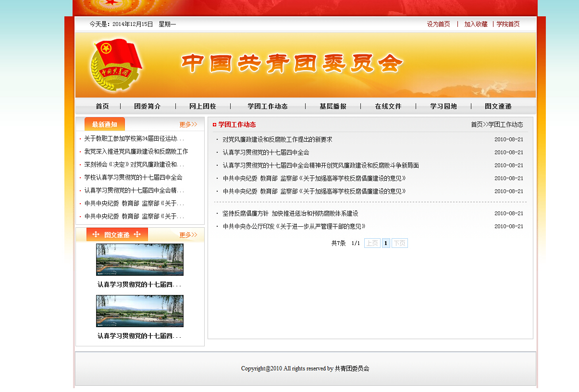Open article 对党风廉政建设和反腐败工作提出的新要求
This screenshot has width=579, height=392.
coord(277,139)
